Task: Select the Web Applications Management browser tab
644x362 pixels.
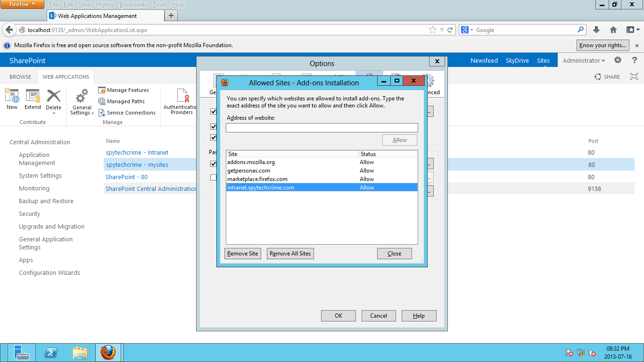Action: 105,16
